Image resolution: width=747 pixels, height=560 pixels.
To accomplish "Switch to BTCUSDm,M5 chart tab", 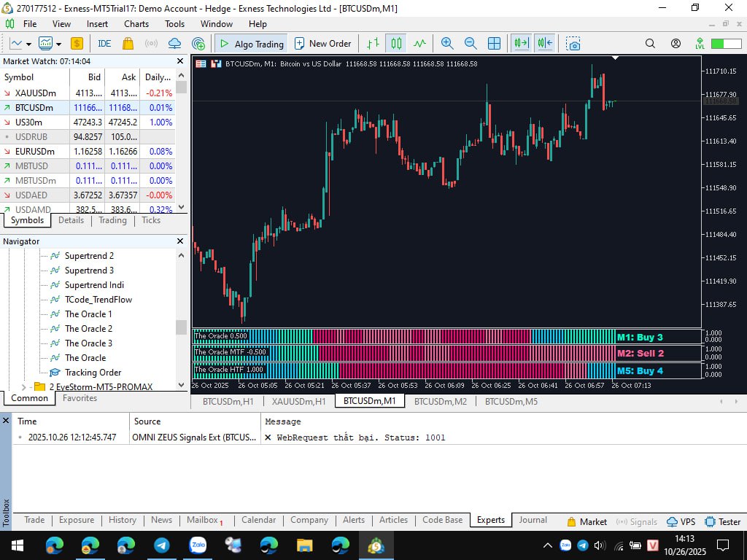I will pos(511,402).
